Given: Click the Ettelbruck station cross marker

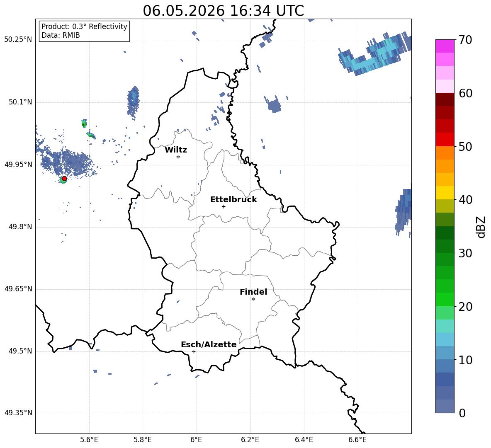Looking at the screenshot, I should [x=224, y=206].
